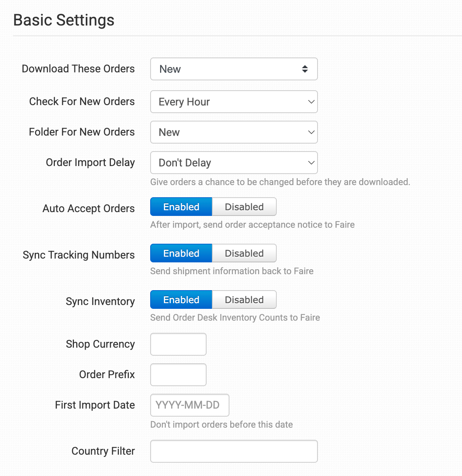Viewport: 462px width, 476px height.
Task: Click the chevron on Folder For New Orders
Action: click(311, 132)
